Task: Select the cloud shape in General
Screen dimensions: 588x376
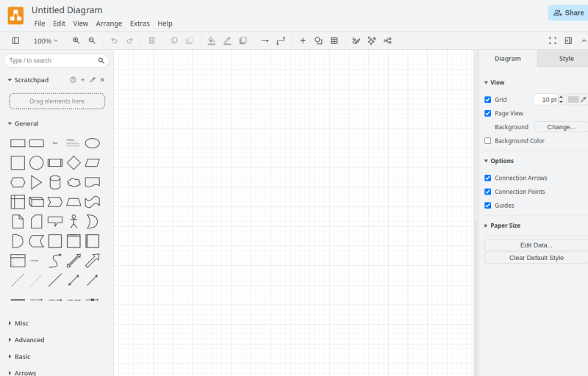Action: [x=74, y=182]
